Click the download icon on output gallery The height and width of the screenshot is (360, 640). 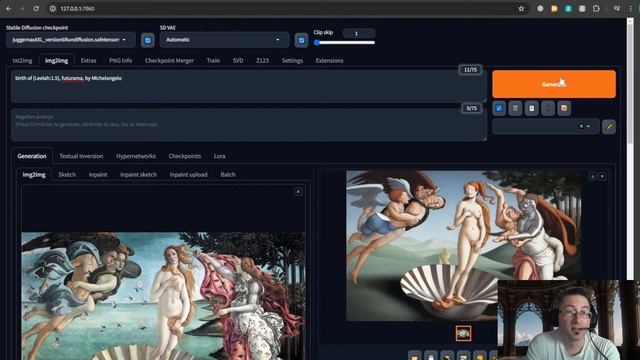(593, 176)
